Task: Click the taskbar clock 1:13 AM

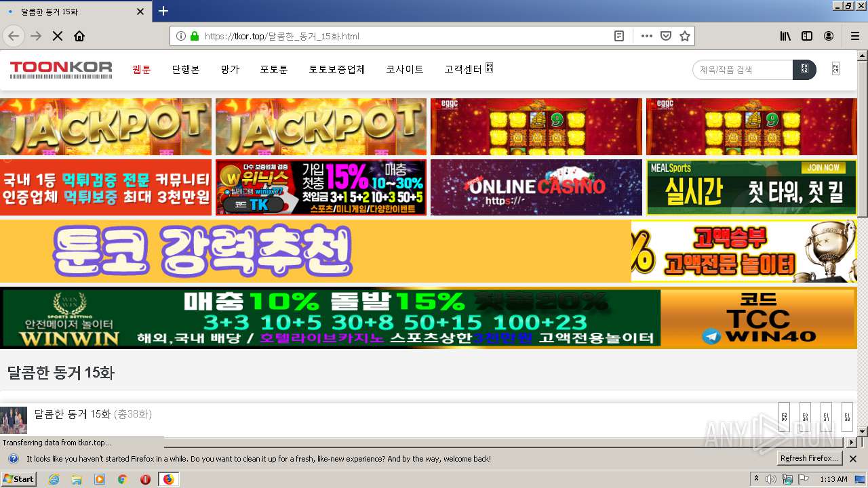Action: 833,479
